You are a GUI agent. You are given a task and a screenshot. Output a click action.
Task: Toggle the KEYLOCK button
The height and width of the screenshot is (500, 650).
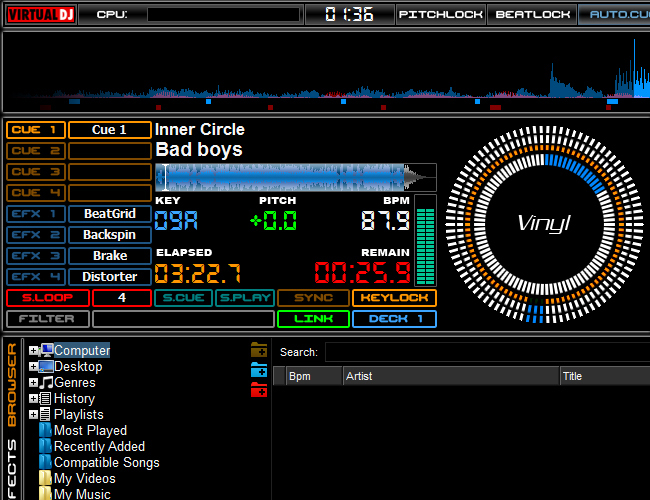pos(394,298)
